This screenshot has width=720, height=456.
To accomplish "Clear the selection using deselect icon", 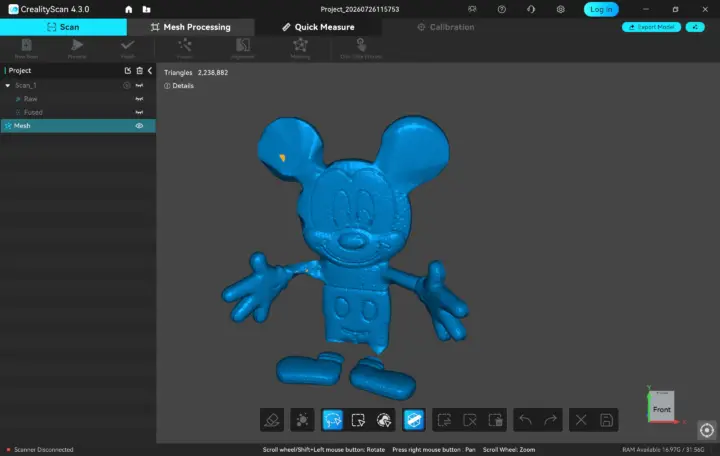I will [470, 420].
